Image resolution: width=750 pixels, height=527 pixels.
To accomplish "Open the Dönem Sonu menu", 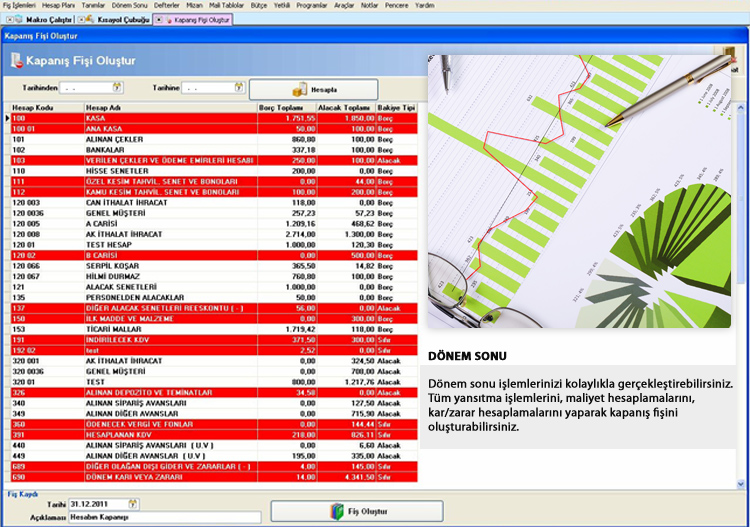I will point(137,5).
